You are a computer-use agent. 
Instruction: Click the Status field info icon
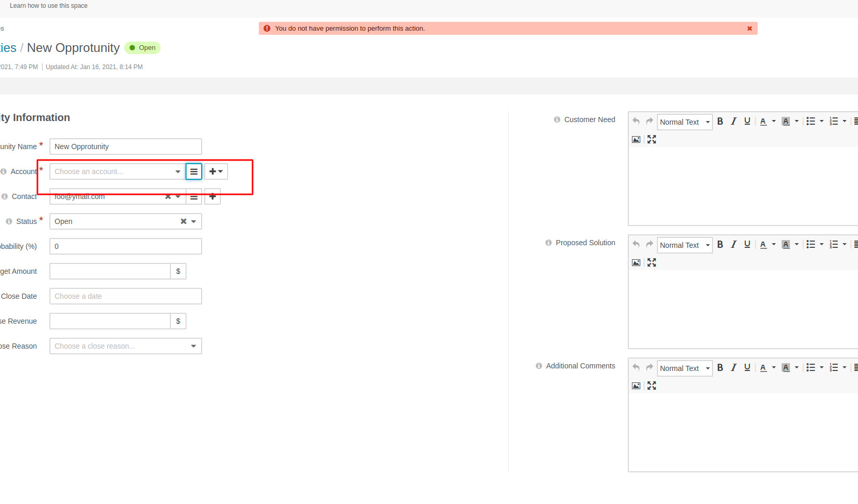coord(9,221)
